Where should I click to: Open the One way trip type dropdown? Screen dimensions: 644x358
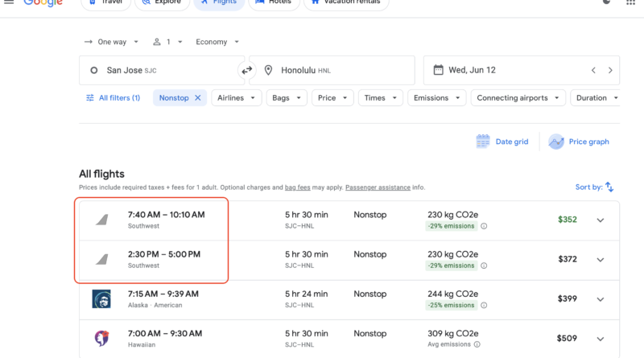pyautogui.click(x=111, y=42)
